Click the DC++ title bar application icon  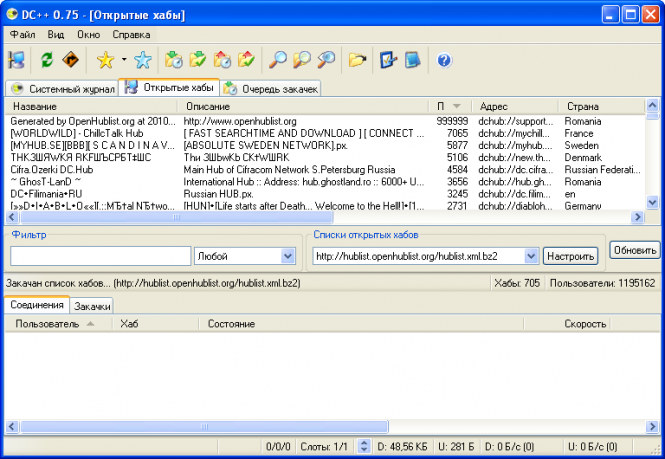[12, 14]
